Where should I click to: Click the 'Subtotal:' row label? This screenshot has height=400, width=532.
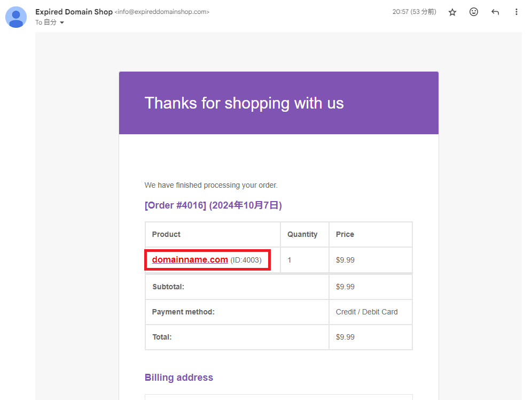click(168, 287)
